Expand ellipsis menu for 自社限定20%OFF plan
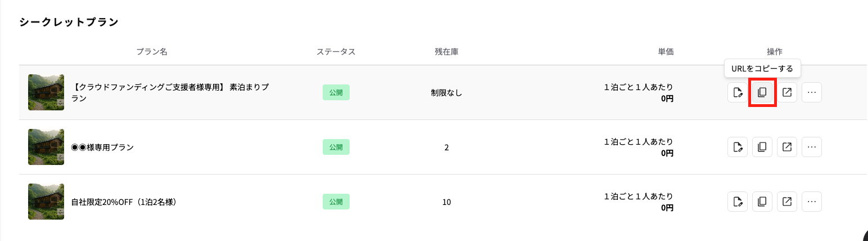Image resolution: width=868 pixels, height=241 pixels. coord(812,202)
